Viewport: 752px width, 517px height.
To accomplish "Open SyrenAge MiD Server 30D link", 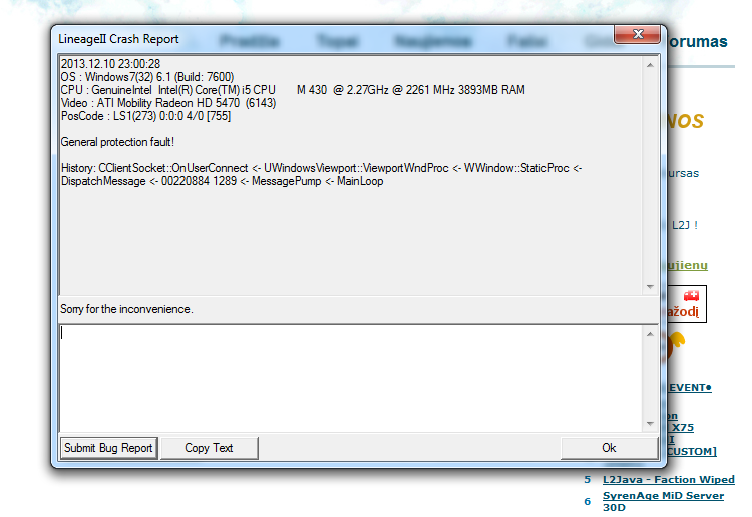I will pyautogui.click(x=663, y=501).
